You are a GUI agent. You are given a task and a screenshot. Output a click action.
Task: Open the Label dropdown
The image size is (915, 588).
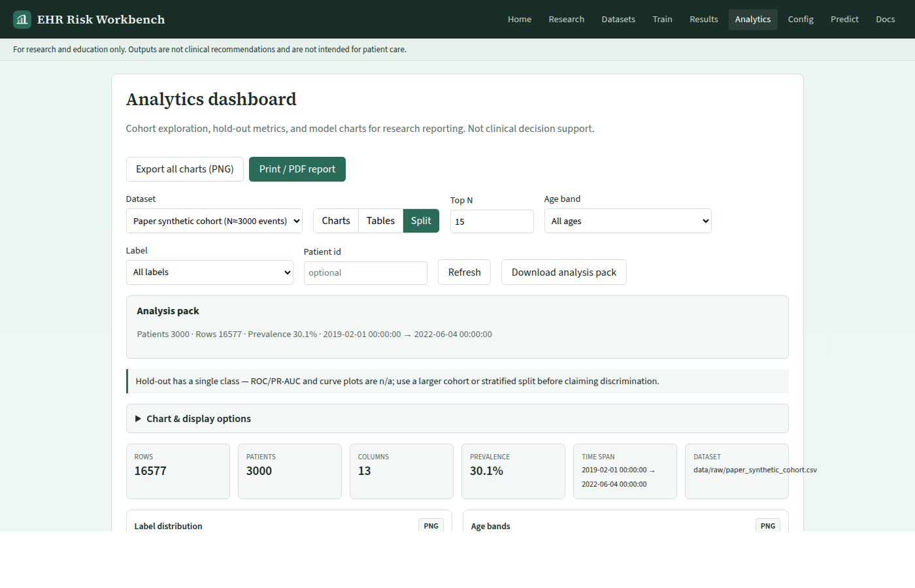[210, 272]
